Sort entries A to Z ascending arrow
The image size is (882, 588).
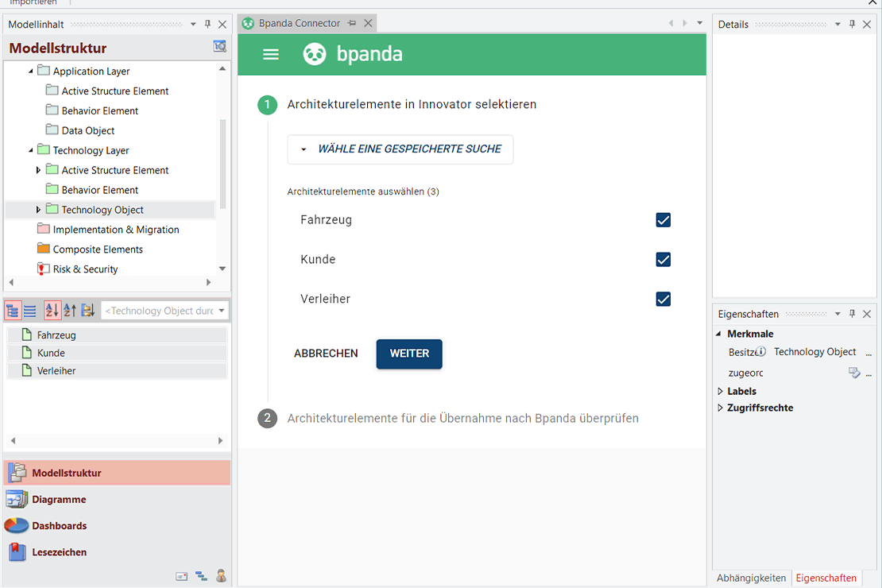click(70, 311)
